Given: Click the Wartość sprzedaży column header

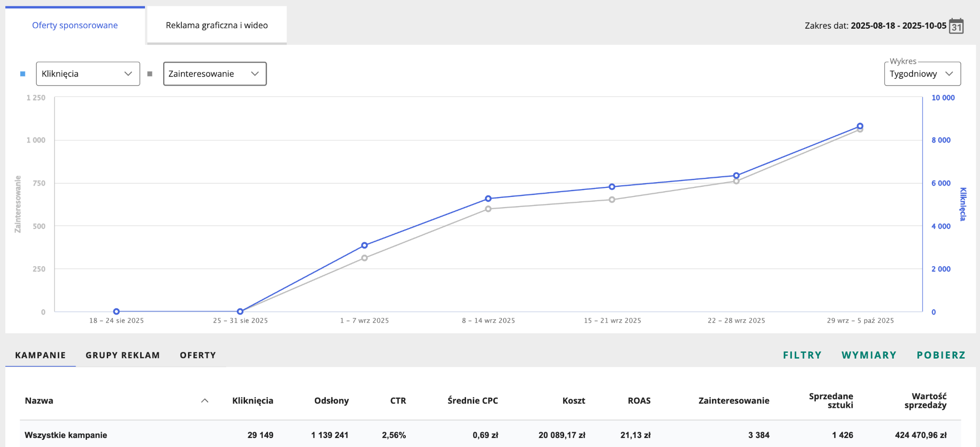Looking at the screenshot, I should [925, 401].
